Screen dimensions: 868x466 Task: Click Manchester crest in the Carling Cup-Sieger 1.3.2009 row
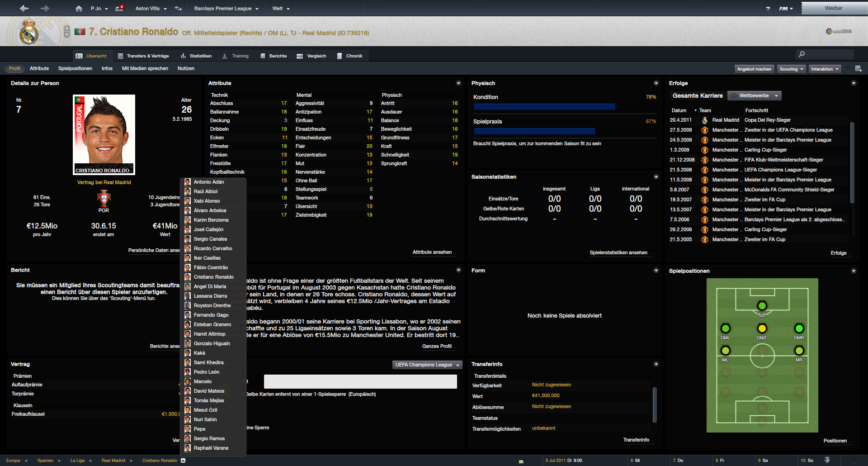pos(705,150)
